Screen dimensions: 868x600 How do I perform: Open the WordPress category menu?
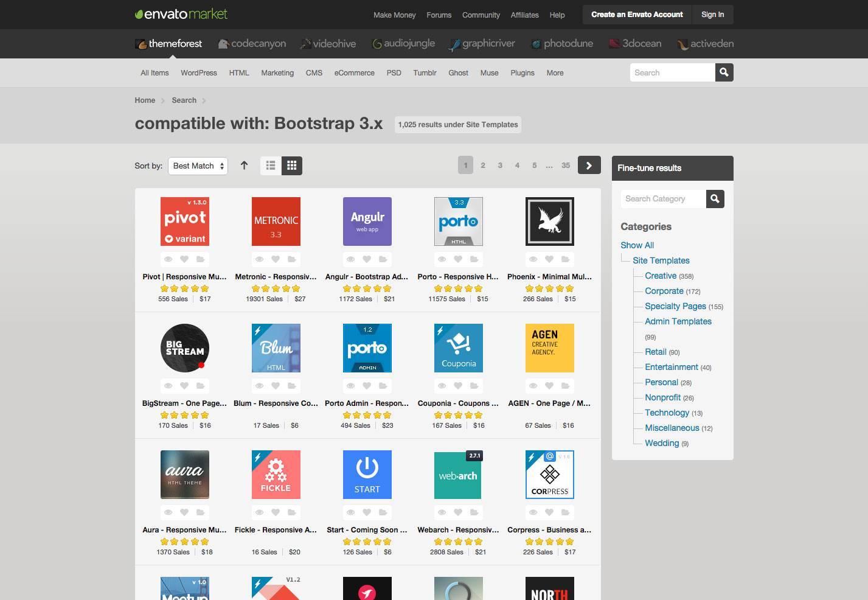[x=199, y=73]
